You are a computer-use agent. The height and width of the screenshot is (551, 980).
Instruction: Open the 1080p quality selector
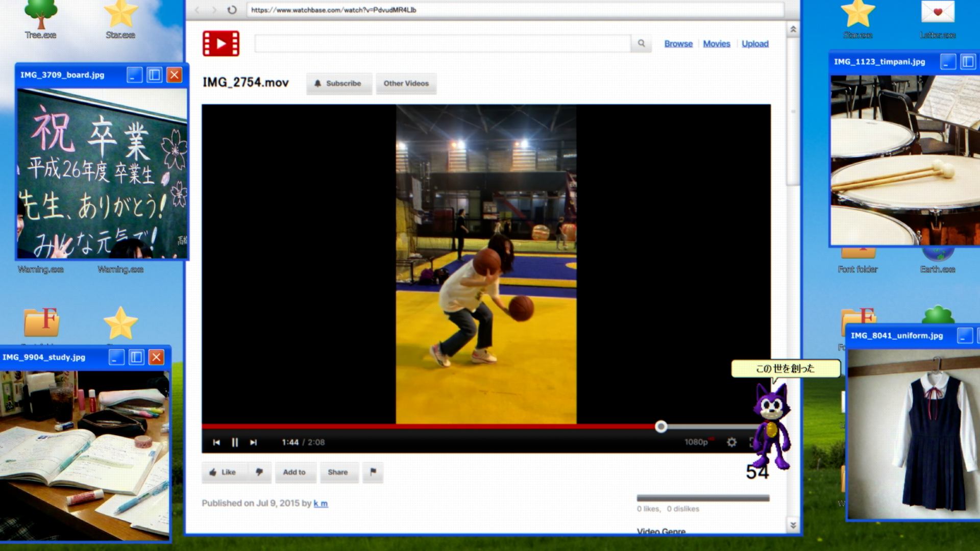click(696, 442)
